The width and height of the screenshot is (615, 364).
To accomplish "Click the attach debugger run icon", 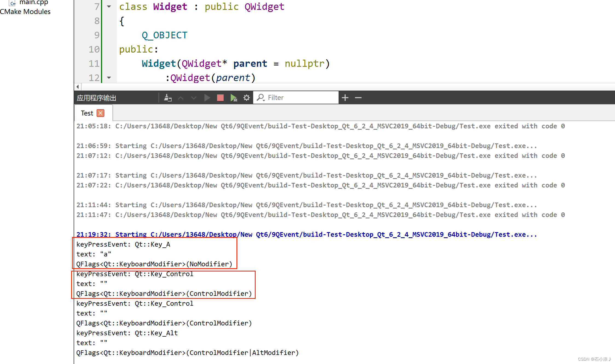I will coord(233,98).
